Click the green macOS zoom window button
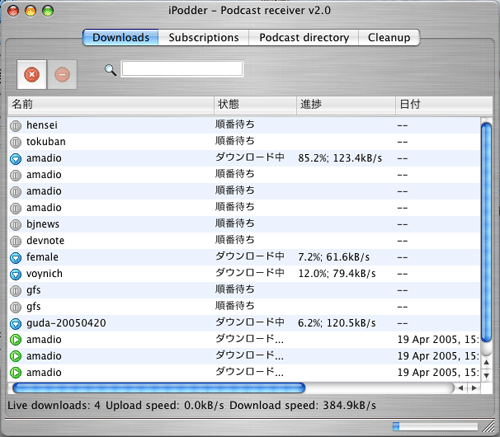Image resolution: width=500 pixels, height=437 pixels. [48, 11]
